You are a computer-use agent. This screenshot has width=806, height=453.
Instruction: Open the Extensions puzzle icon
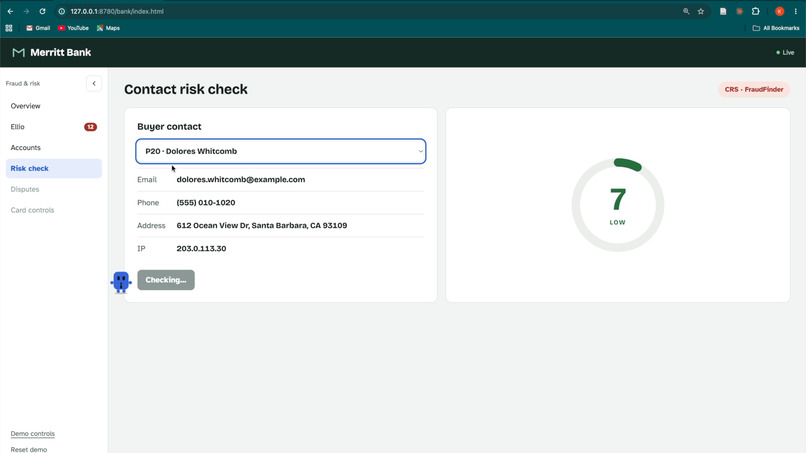coord(756,11)
